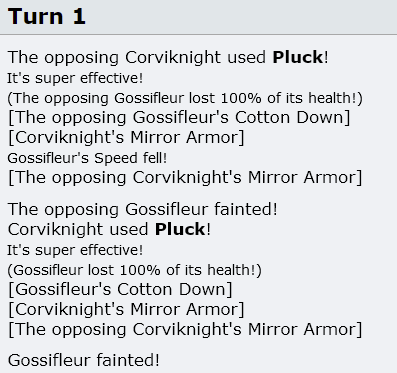The height and width of the screenshot is (373, 397).
Task: Click the second bold Pluck move name
Action: pyautogui.click(x=180, y=229)
